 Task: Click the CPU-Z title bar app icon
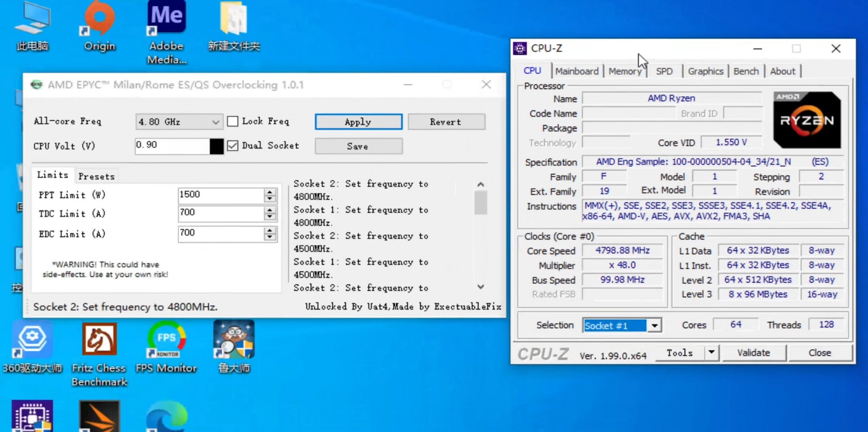click(x=520, y=48)
